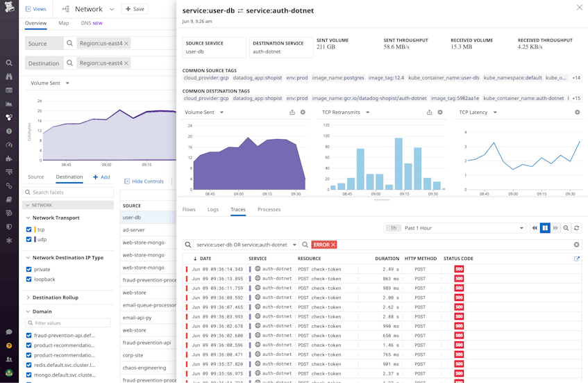Screen dimensions: 588x383
Task: Click the search icon in the Source filter
Action: (69, 43)
